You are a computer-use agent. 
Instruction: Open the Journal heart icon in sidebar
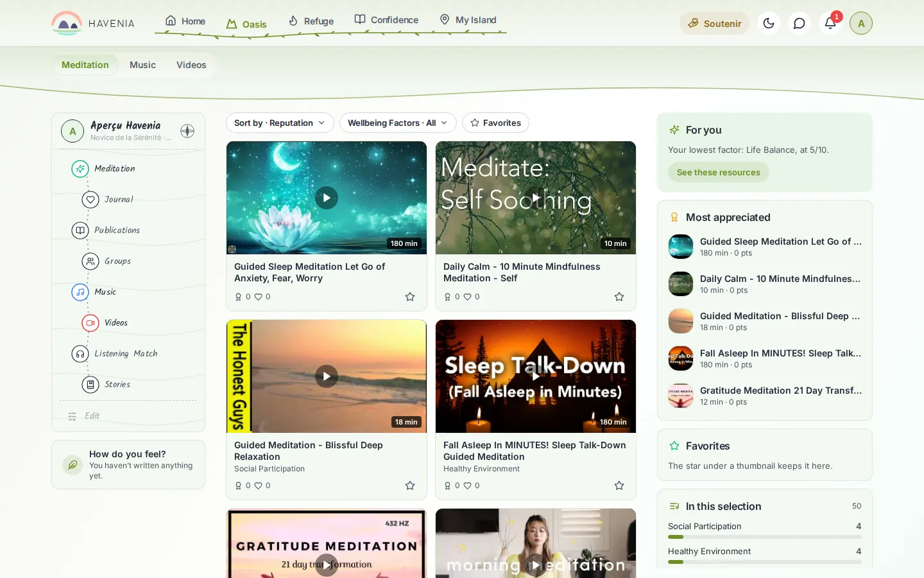tap(90, 199)
